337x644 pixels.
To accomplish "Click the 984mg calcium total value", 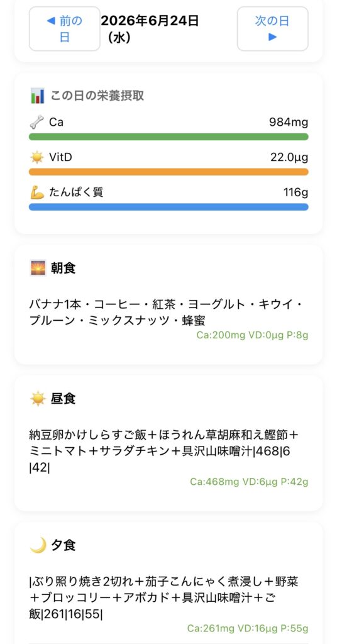I will [x=289, y=123].
